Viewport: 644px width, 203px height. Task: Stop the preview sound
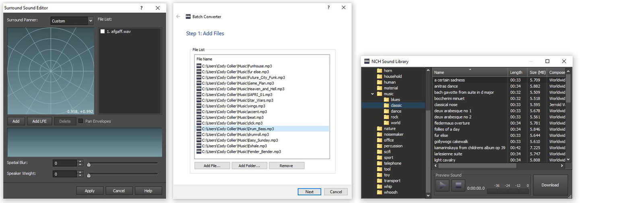pos(458,186)
